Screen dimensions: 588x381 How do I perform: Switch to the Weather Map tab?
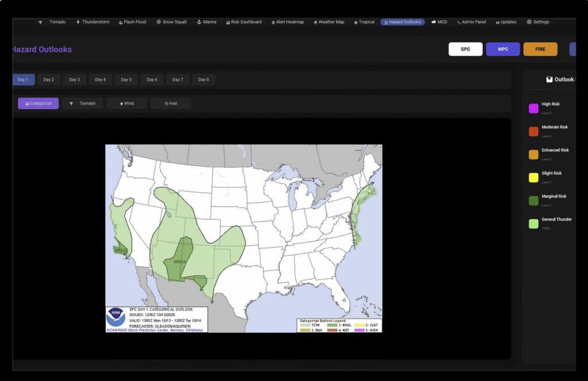point(329,22)
